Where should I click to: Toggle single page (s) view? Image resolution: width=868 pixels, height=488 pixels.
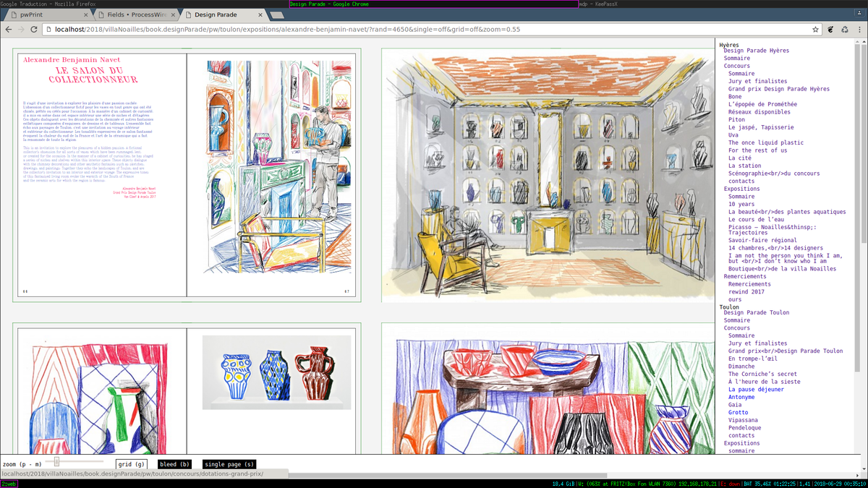click(229, 464)
